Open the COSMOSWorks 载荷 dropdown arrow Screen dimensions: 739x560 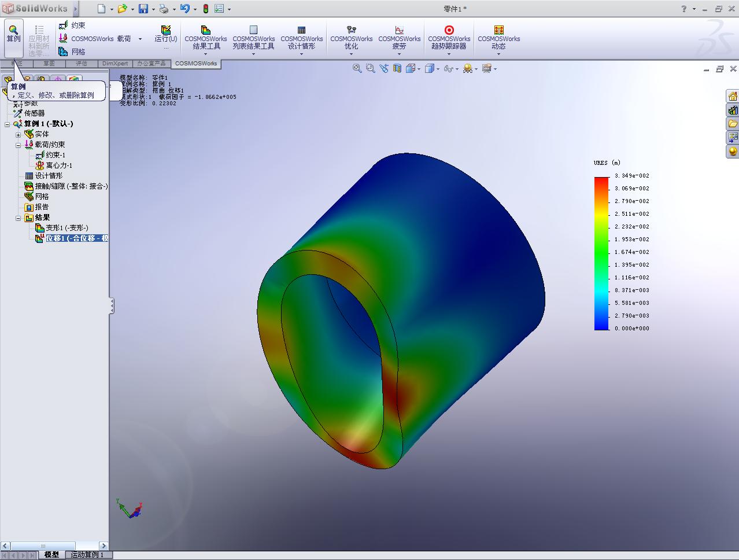click(x=140, y=39)
